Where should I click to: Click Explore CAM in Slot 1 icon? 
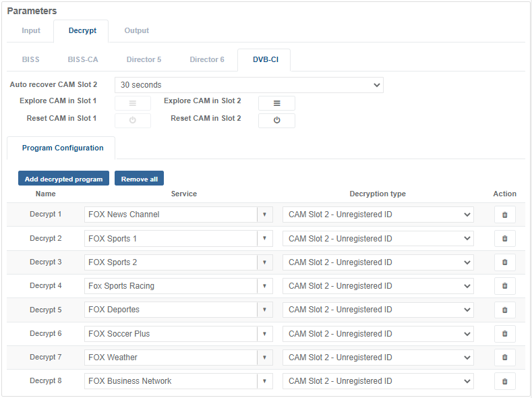click(132, 103)
